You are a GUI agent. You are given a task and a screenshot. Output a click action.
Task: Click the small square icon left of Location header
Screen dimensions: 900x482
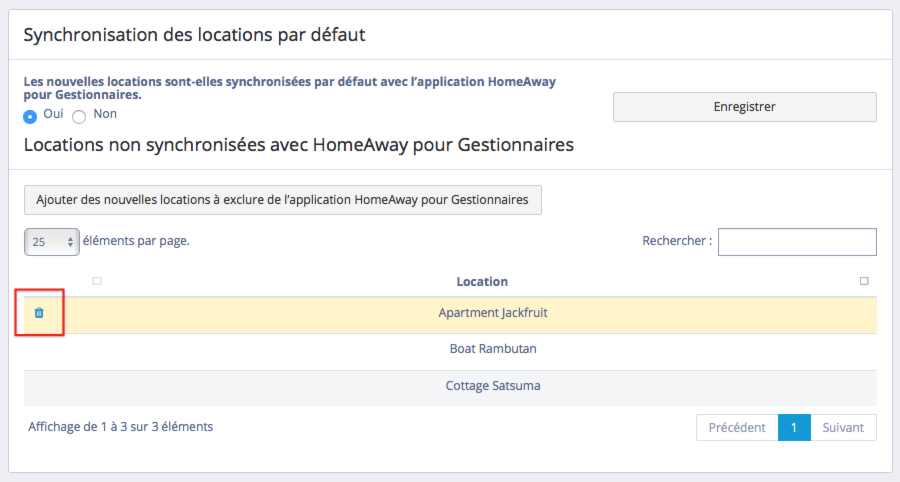click(x=97, y=282)
